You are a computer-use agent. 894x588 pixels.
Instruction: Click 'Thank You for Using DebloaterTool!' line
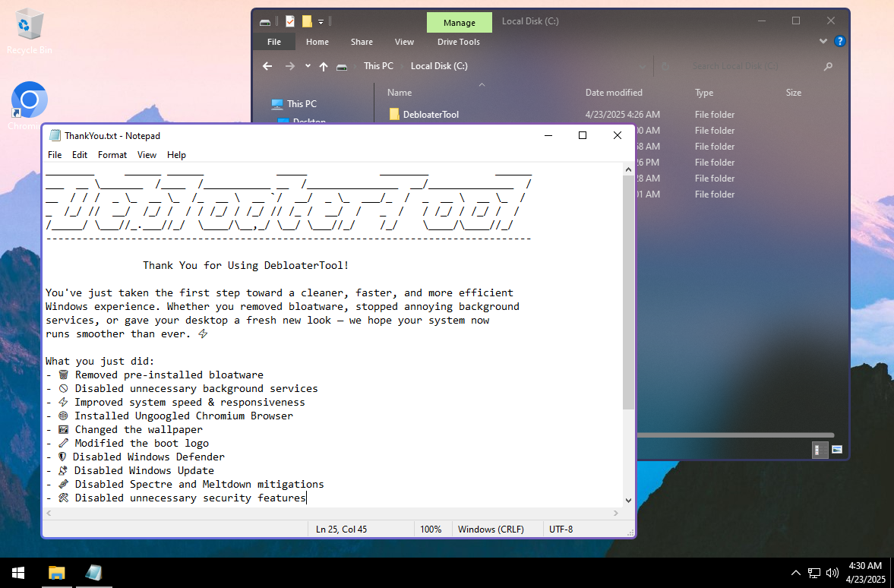246,266
